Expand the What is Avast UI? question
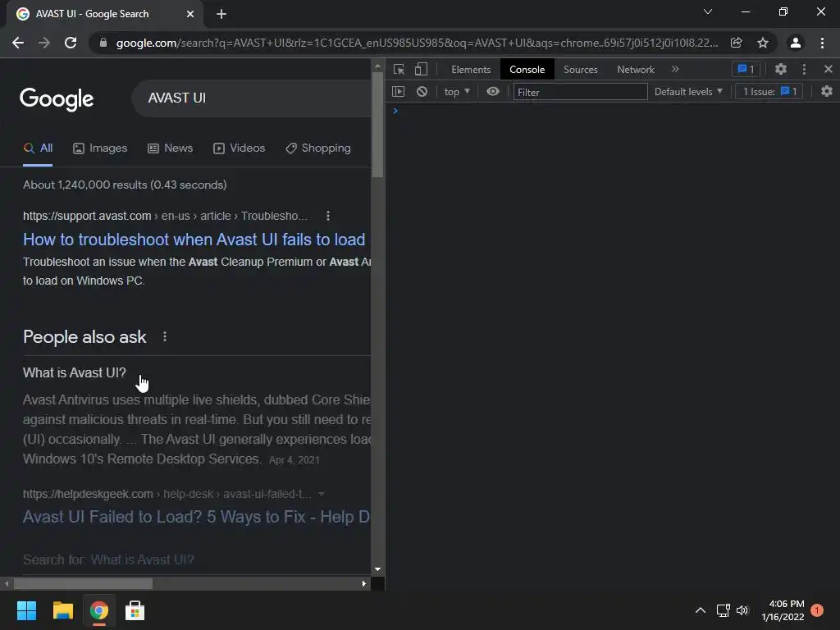 [75, 373]
